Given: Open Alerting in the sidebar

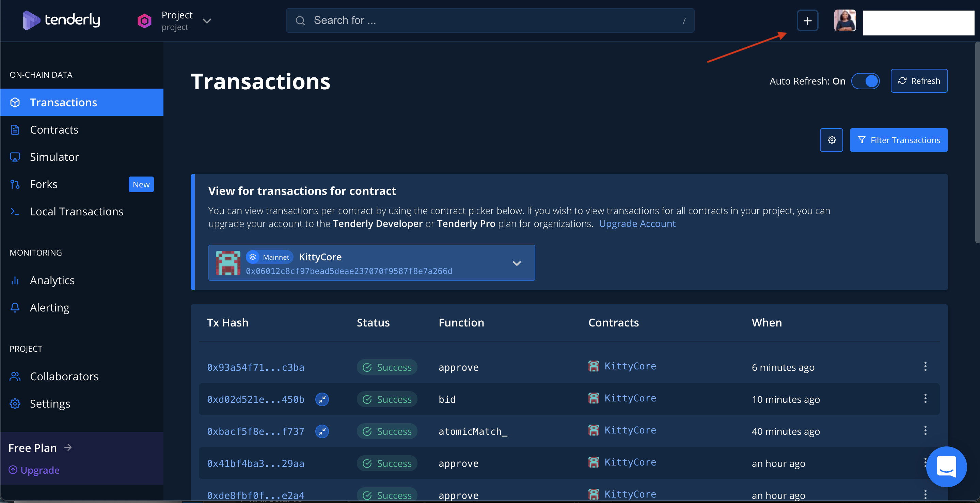Looking at the screenshot, I should pos(82,308).
